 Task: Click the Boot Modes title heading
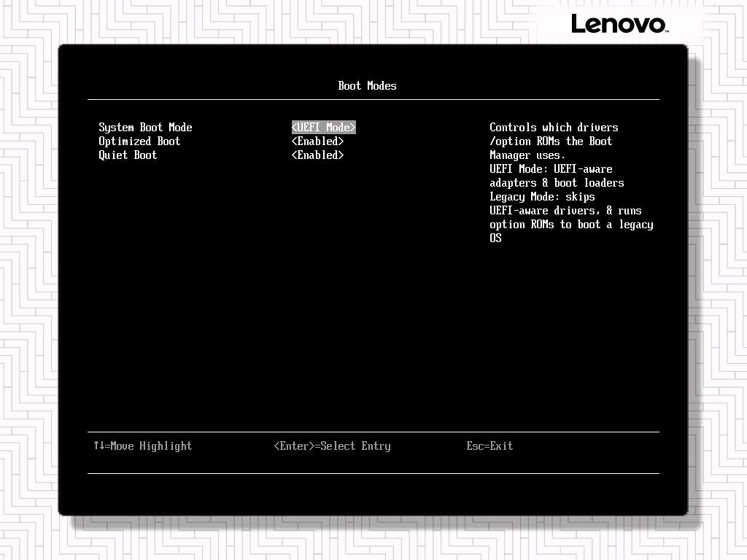pyautogui.click(x=368, y=86)
